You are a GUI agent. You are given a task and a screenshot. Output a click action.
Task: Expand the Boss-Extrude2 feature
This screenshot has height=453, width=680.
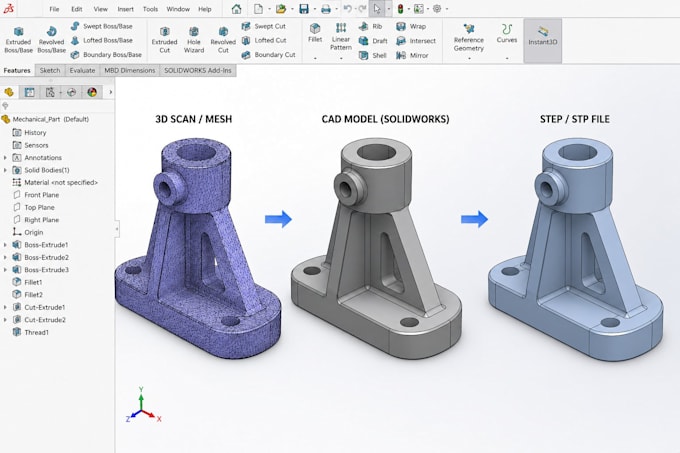click(5, 257)
